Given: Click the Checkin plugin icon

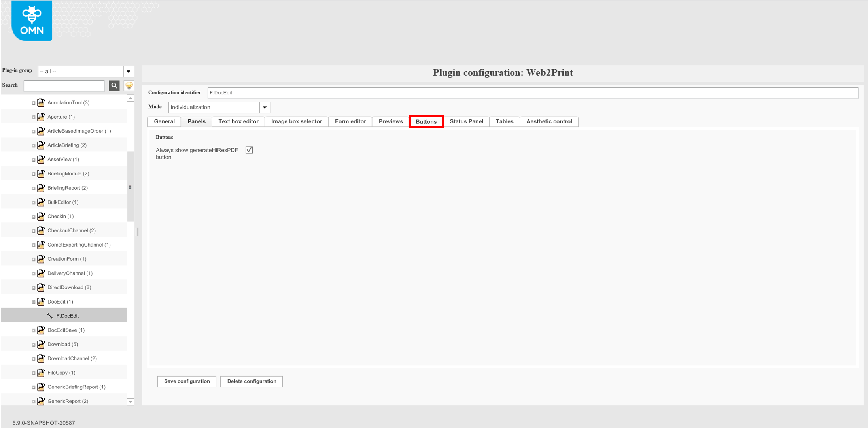Looking at the screenshot, I should tap(41, 216).
